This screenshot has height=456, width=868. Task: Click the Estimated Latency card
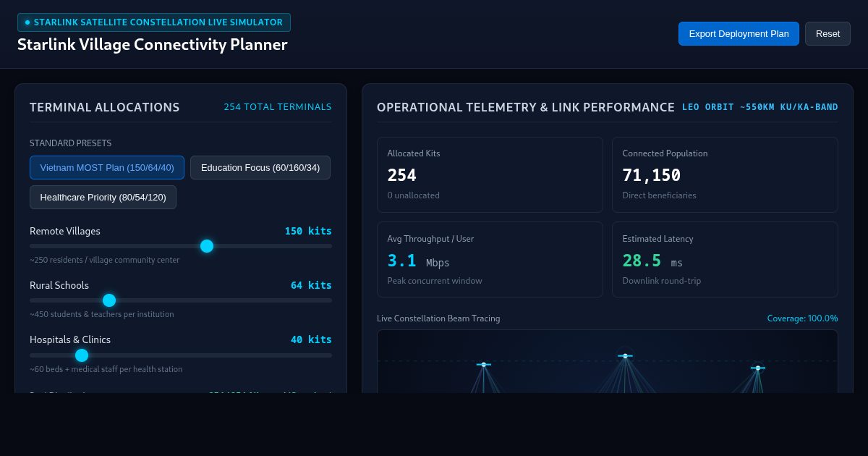click(x=725, y=259)
